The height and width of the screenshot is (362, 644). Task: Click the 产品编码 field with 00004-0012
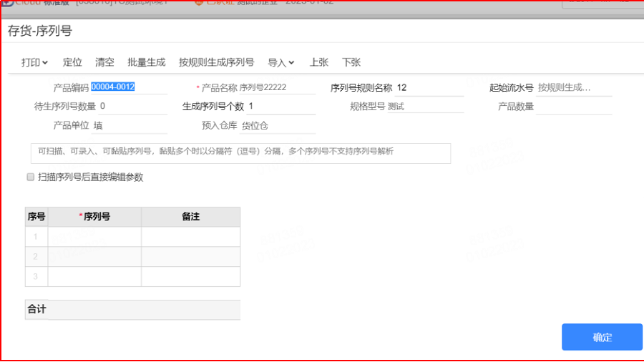(129, 87)
